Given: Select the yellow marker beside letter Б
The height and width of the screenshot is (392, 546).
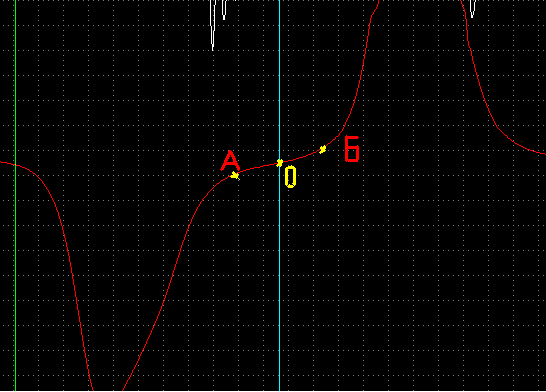Looking at the screenshot, I should point(322,149).
